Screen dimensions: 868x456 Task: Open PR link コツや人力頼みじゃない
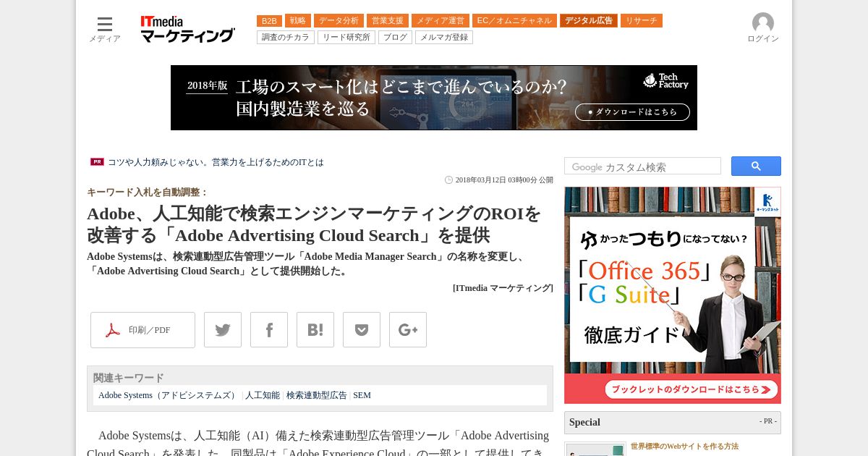[x=216, y=162]
